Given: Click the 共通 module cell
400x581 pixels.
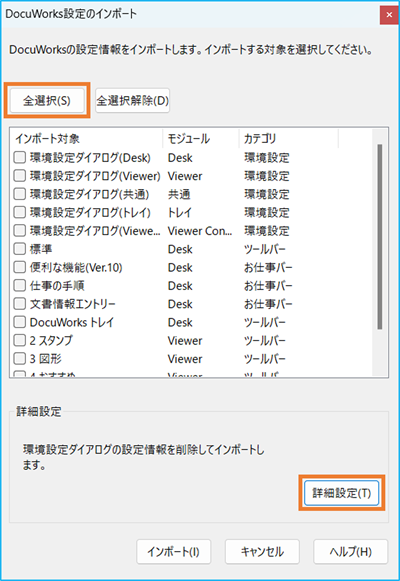Looking at the screenshot, I should [179, 194].
